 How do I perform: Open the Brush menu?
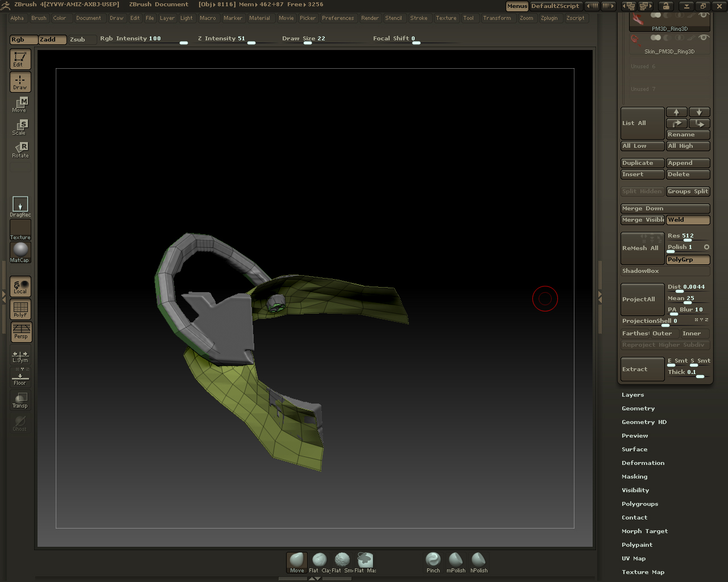tap(39, 18)
